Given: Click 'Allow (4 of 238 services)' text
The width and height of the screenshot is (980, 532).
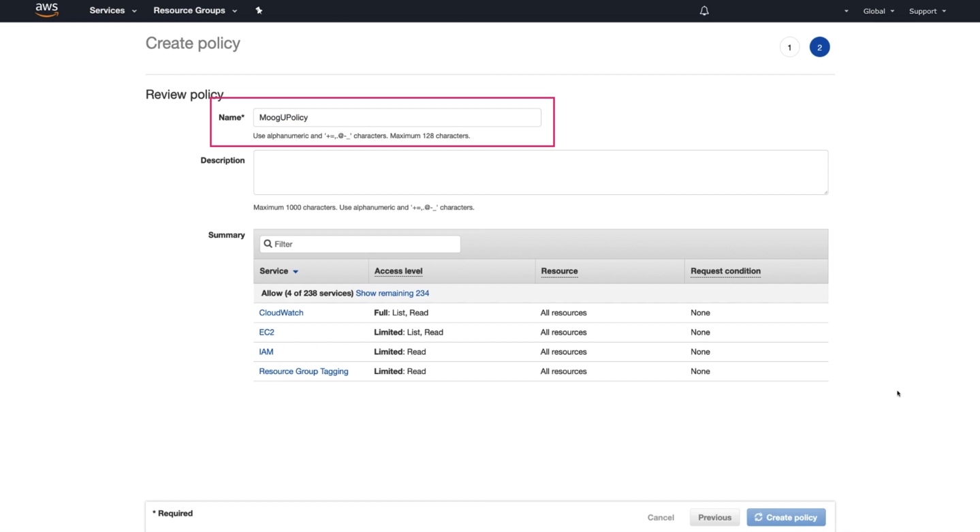Looking at the screenshot, I should pyautogui.click(x=307, y=293).
